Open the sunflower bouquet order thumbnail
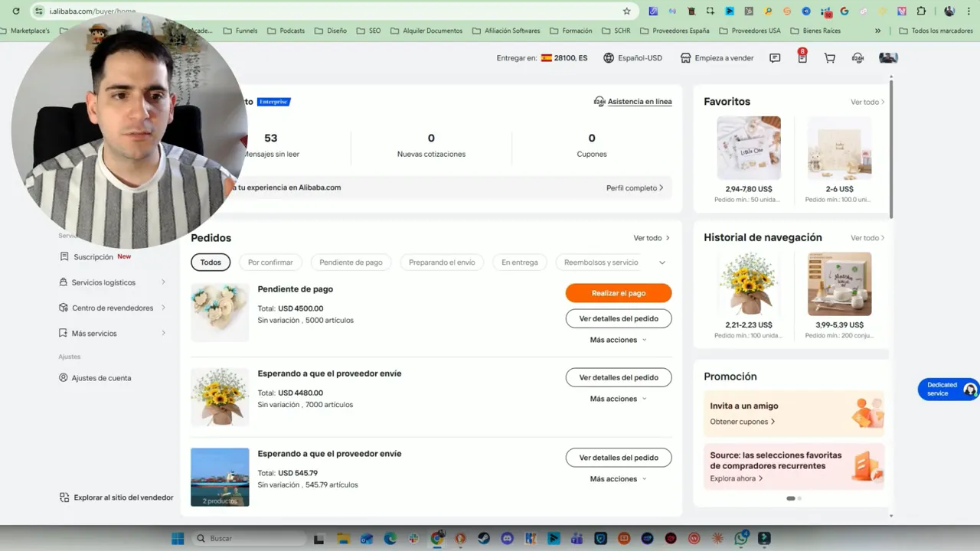980x551 pixels. [220, 396]
